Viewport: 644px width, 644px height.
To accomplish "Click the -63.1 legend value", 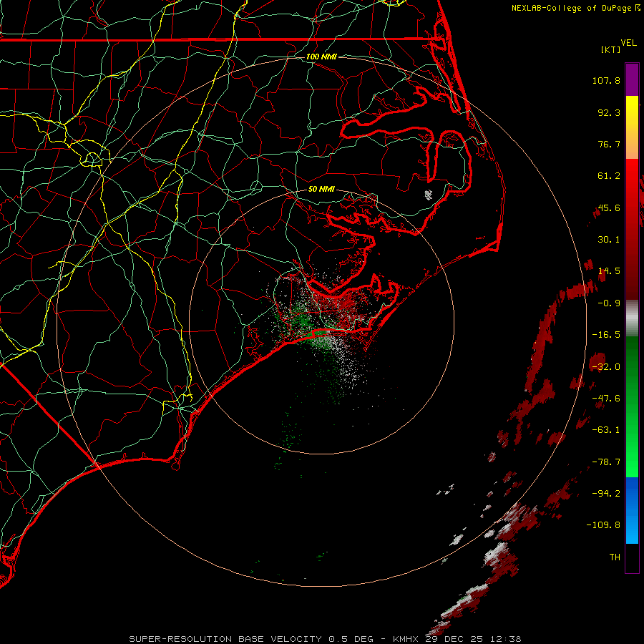I will (606, 430).
